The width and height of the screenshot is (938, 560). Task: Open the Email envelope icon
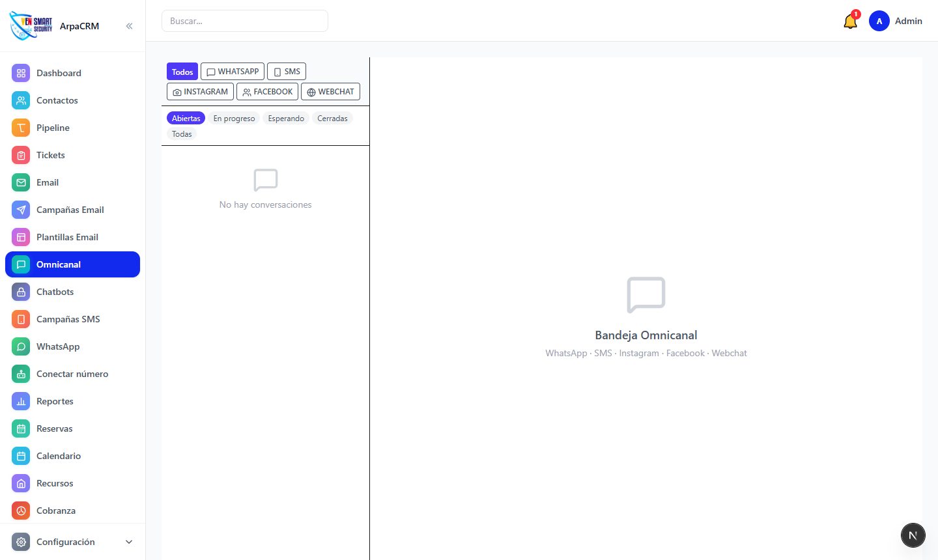tap(21, 182)
